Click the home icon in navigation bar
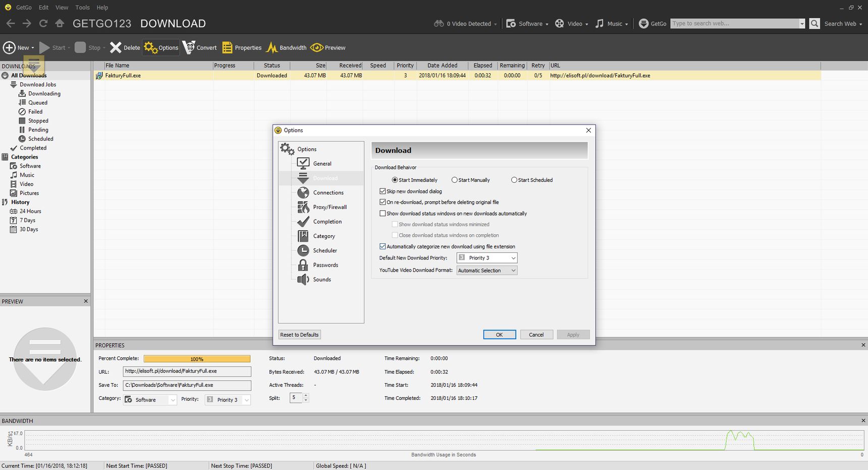The width and height of the screenshot is (868, 470). 60,23
